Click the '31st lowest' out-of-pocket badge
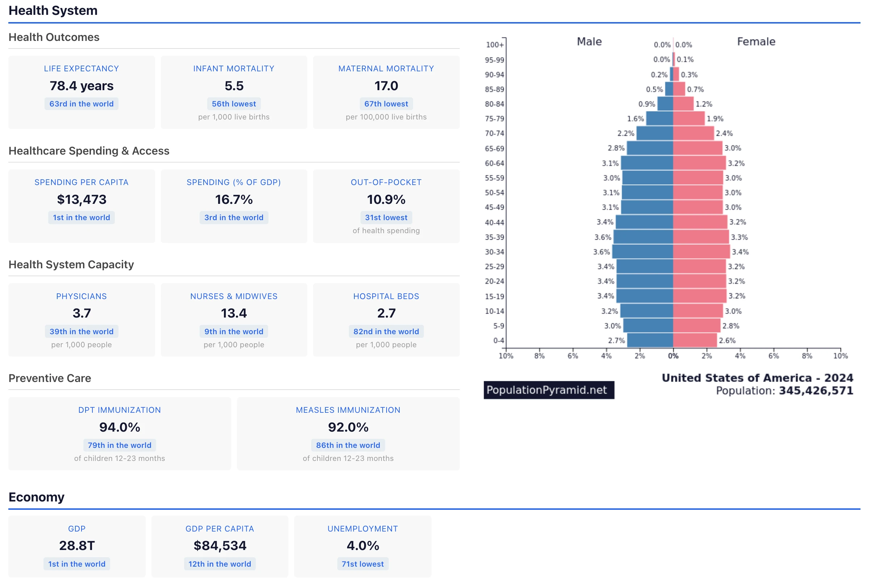This screenshot has height=588, width=871. click(x=386, y=218)
